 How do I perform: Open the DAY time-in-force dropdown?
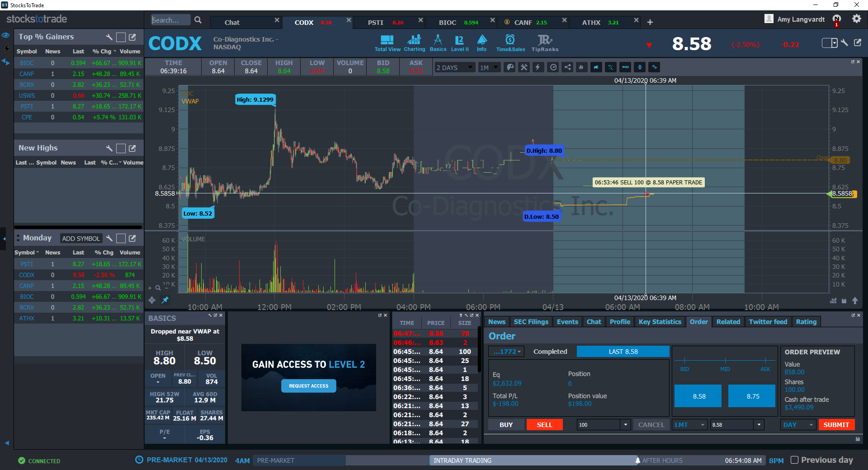[x=798, y=425]
